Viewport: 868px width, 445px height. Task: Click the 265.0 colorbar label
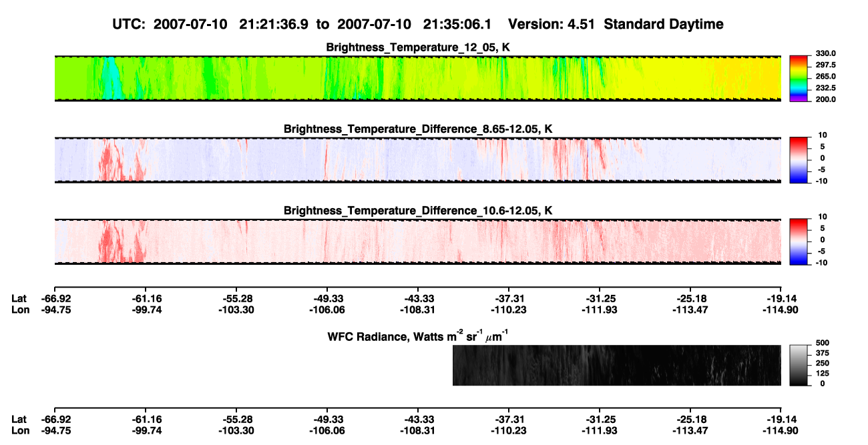coord(824,76)
